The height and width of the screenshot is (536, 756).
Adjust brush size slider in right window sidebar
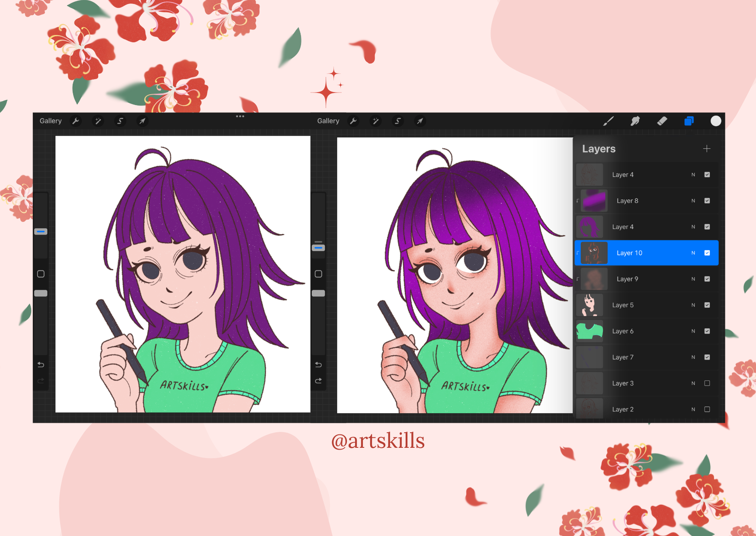coord(318,248)
